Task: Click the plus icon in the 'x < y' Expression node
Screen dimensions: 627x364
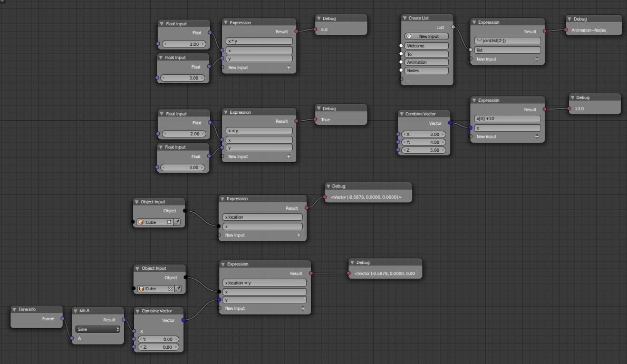Action: (x=288, y=156)
